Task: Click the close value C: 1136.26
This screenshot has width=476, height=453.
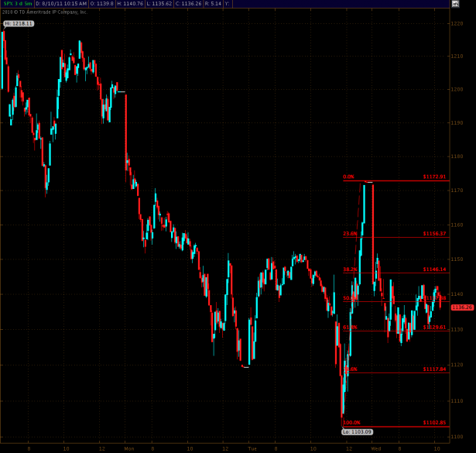Action: point(188,4)
